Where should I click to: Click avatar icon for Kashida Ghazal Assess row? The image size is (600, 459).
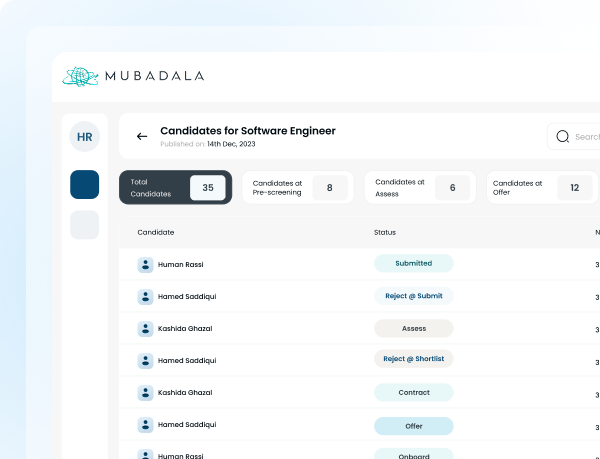pyautogui.click(x=145, y=328)
